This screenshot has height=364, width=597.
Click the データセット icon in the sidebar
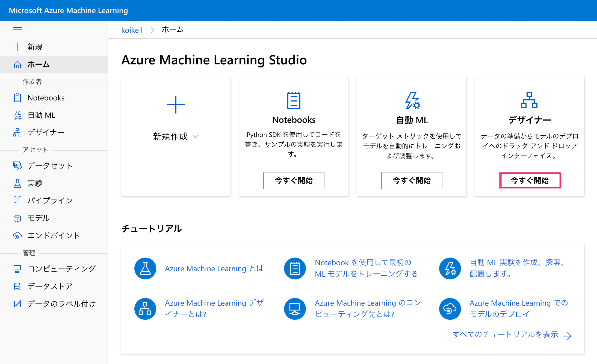point(17,166)
